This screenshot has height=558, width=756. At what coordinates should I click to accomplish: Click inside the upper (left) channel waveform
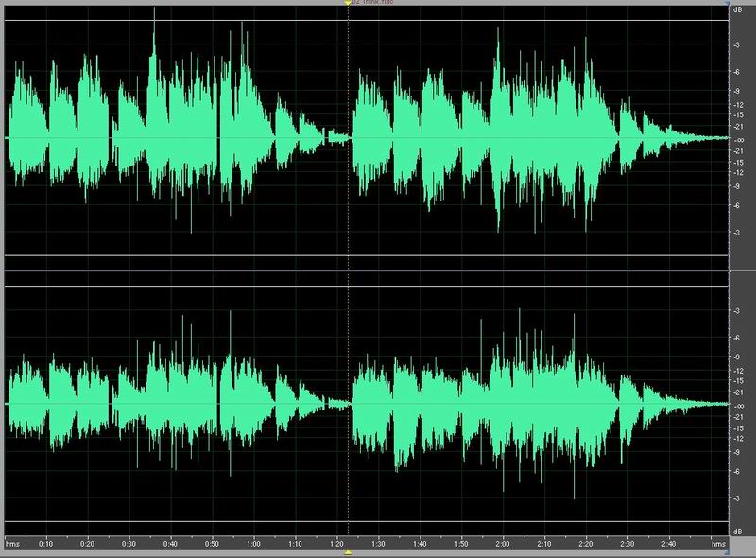[367, 138]
